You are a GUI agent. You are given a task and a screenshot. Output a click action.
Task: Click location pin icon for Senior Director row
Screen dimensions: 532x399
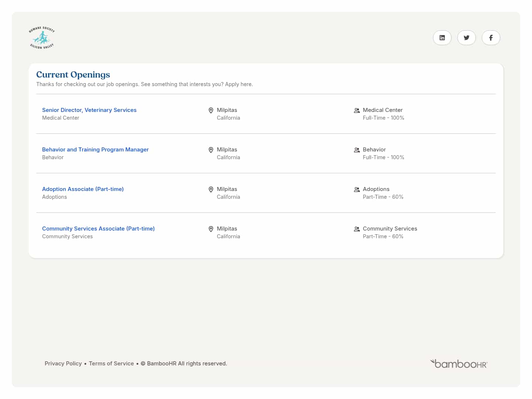[x=211, y=110]
